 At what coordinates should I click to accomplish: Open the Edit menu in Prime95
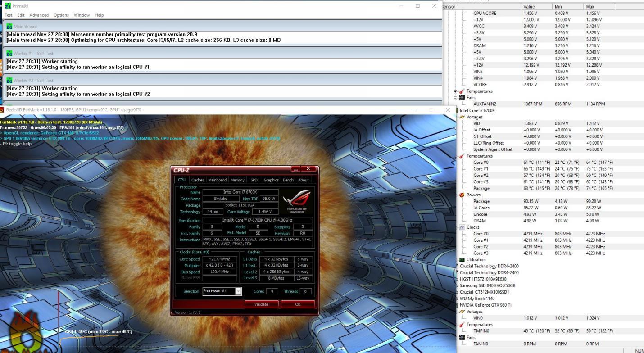(x=21, y=15)
